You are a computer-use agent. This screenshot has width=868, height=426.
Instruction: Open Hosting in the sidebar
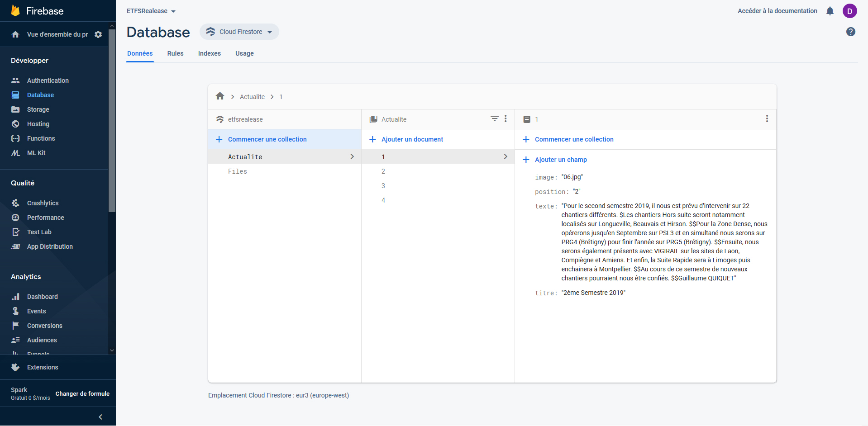[x=38, y=124]
